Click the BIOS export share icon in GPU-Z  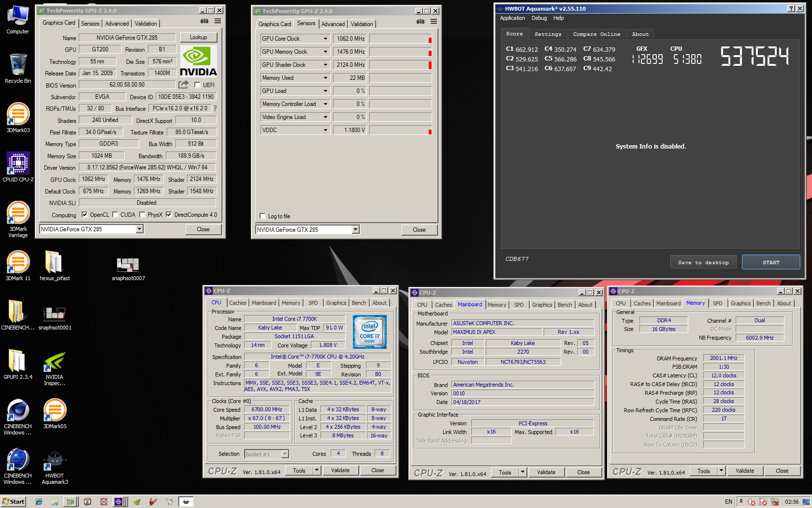(183, 85)
